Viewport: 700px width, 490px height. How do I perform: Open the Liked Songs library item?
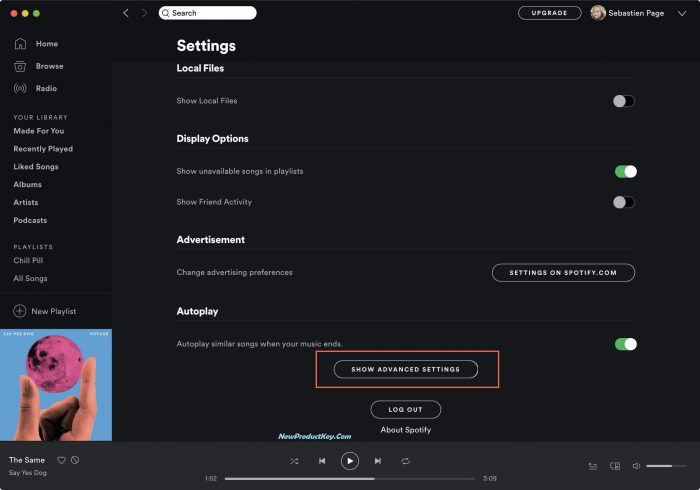coord(36,167)
